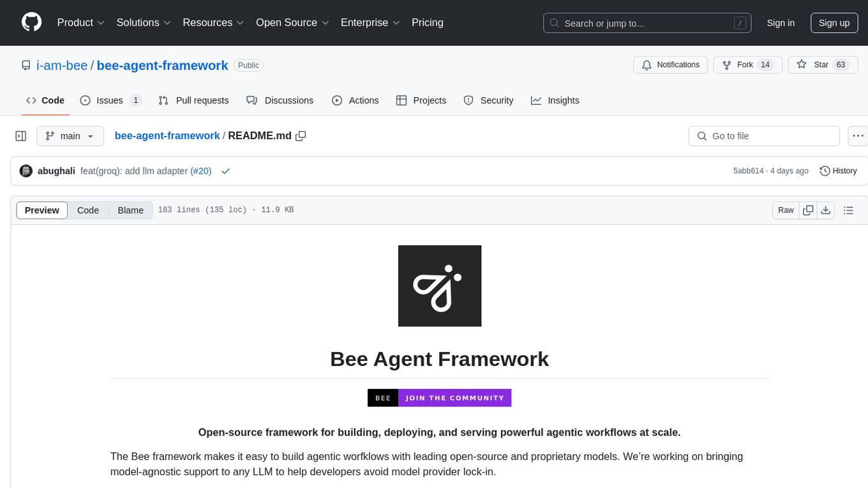868x488 pixels.
Task: Expand the file tree side panel
Action: coord(21,136)
